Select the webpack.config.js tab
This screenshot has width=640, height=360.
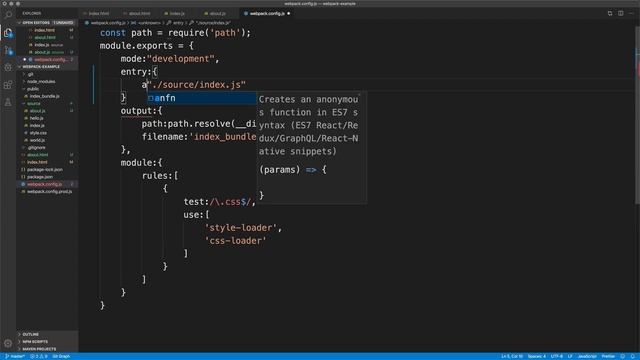tap(267, 13)
